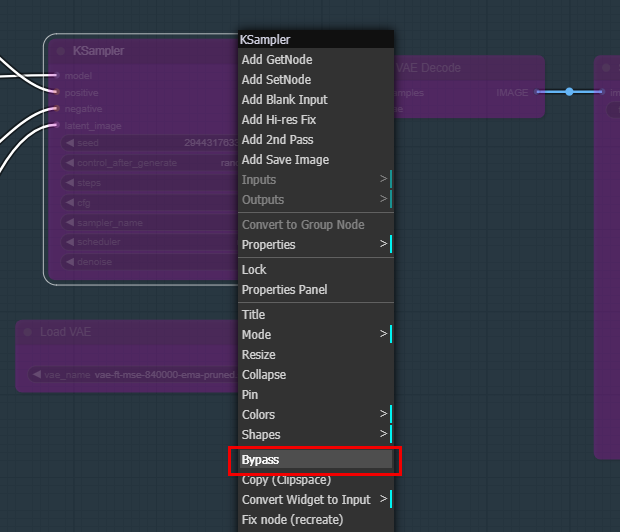The height and width of the screenshot is (532, 620).
Task: Lock the KSampler node
Action: pyautogui.click(x=316, y=270)
